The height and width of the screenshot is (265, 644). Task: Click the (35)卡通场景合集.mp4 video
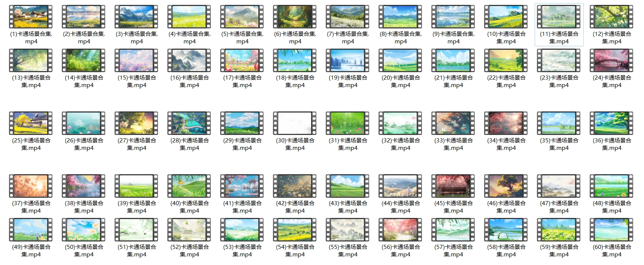pos(559,123)
